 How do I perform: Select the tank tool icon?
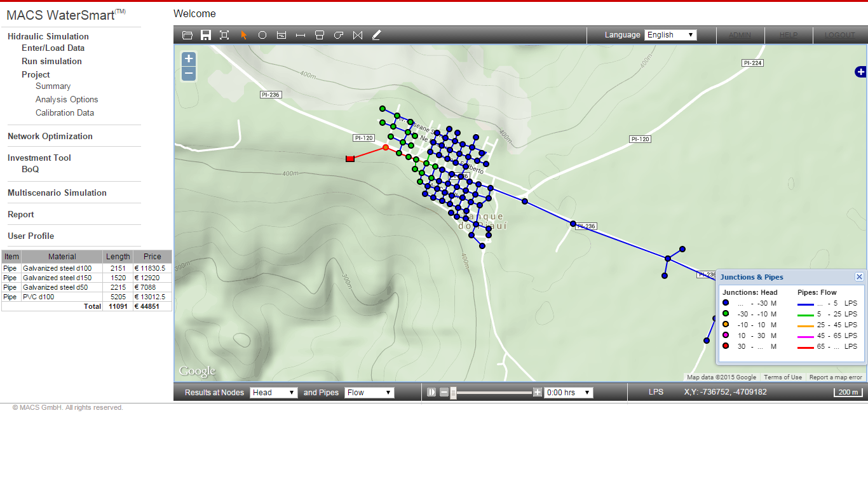pyautogui.click(x=320, y=36)
